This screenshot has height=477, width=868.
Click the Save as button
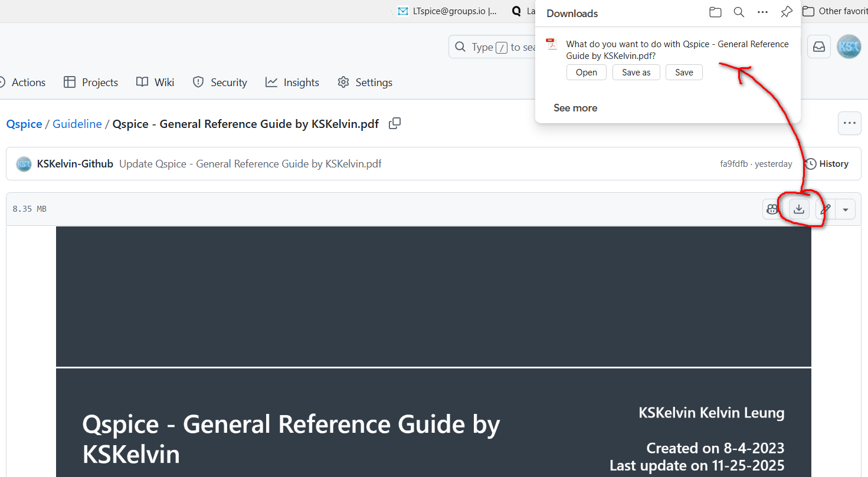pyautogui.click(x=636, y=73)
